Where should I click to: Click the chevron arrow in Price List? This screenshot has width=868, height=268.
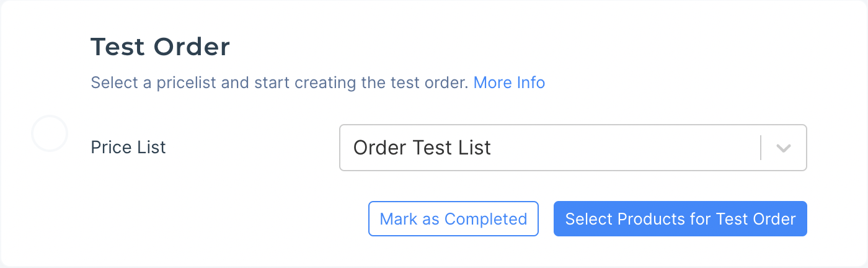pos(784,148)
